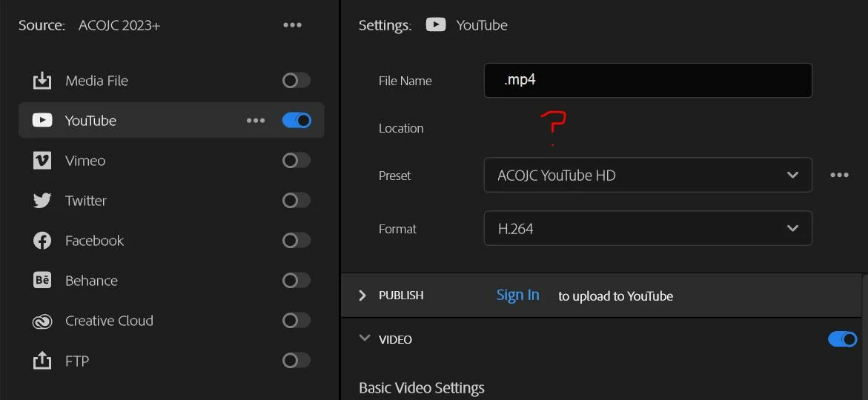This screenshot has height=400, width=868.
Task: Collapse the VIDEO section chevron
Action: coord(364,338)
